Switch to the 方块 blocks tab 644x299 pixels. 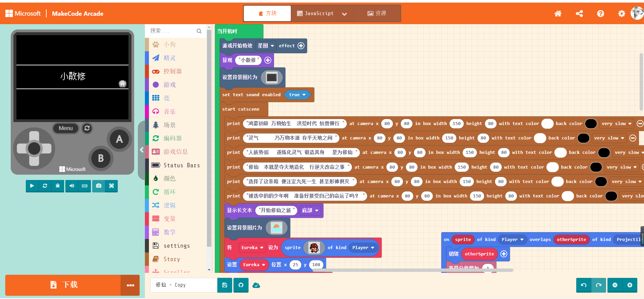(268, 13)
